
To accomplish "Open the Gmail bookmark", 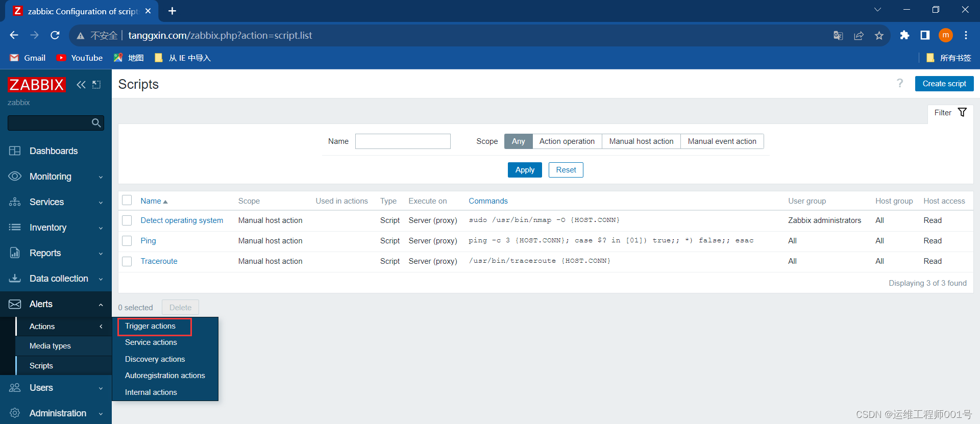I will click(28, 58).
